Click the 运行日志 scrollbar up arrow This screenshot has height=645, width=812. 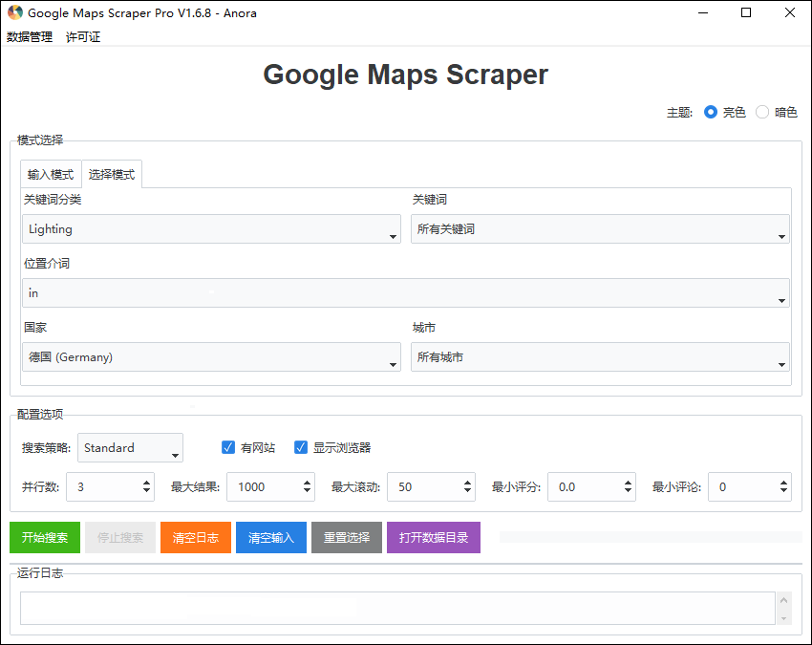point(783,600)
